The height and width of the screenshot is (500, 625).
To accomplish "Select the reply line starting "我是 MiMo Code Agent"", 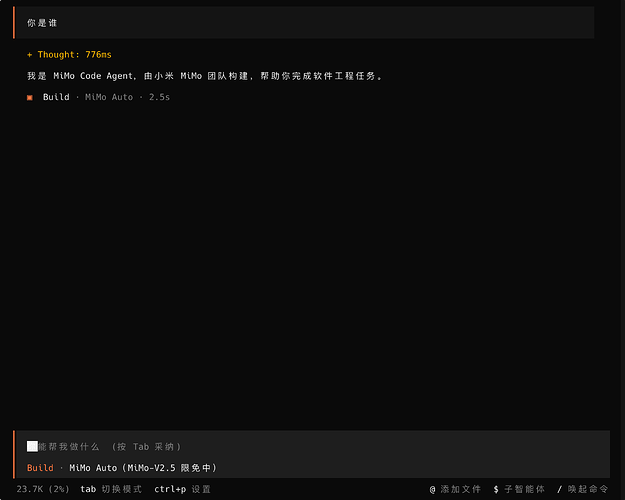I will [204, 76].
